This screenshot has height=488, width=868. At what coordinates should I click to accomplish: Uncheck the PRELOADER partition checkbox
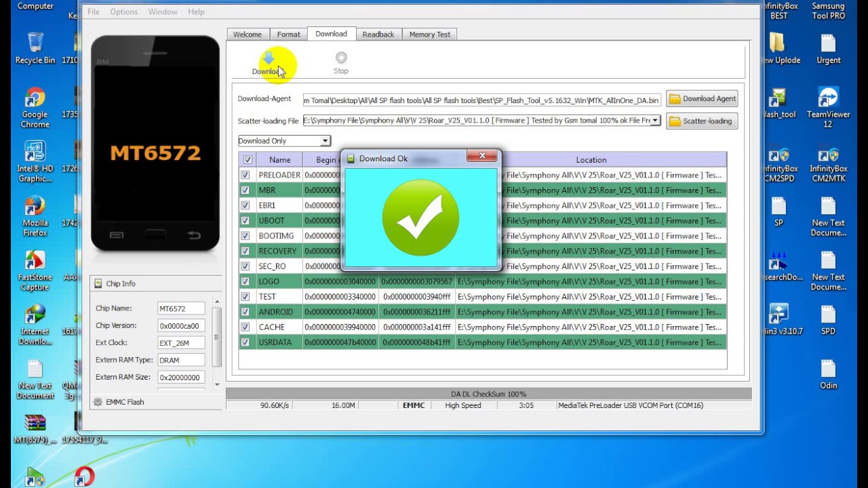pos(245,175)
